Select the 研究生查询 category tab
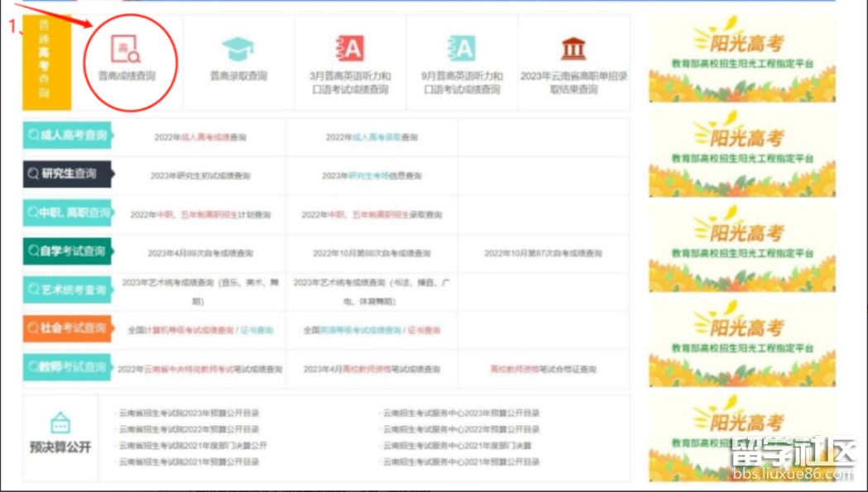This screenshot has width=868, height=492. click(x=67, y=174)
